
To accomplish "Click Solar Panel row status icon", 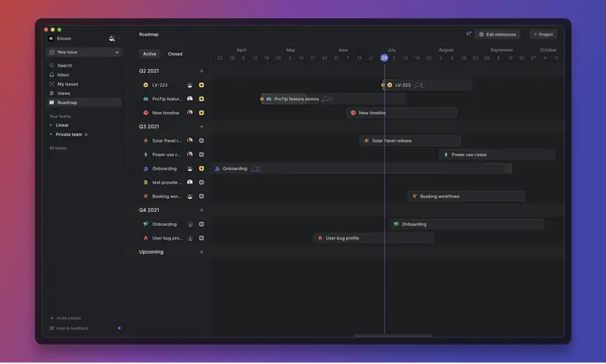I will pos(202,140).
